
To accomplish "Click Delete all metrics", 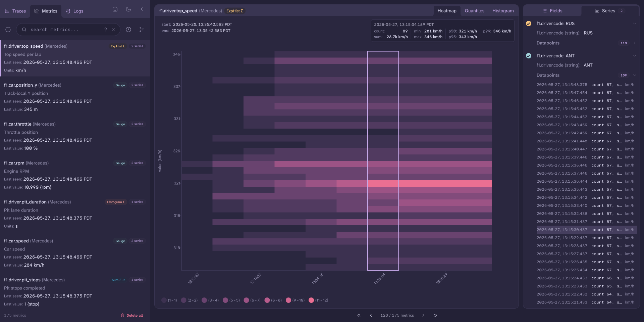I will click(132, 315).
